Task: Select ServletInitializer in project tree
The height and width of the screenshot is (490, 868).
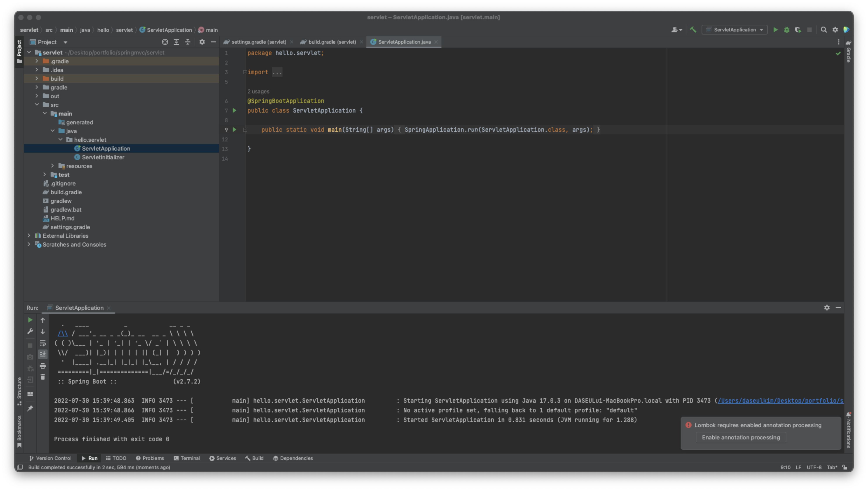Action: [x=103, y=157]
